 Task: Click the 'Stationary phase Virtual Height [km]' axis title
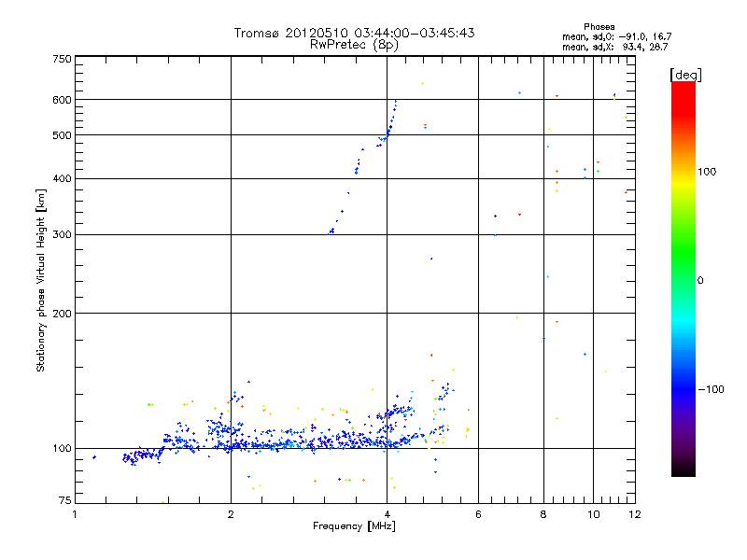41,281
